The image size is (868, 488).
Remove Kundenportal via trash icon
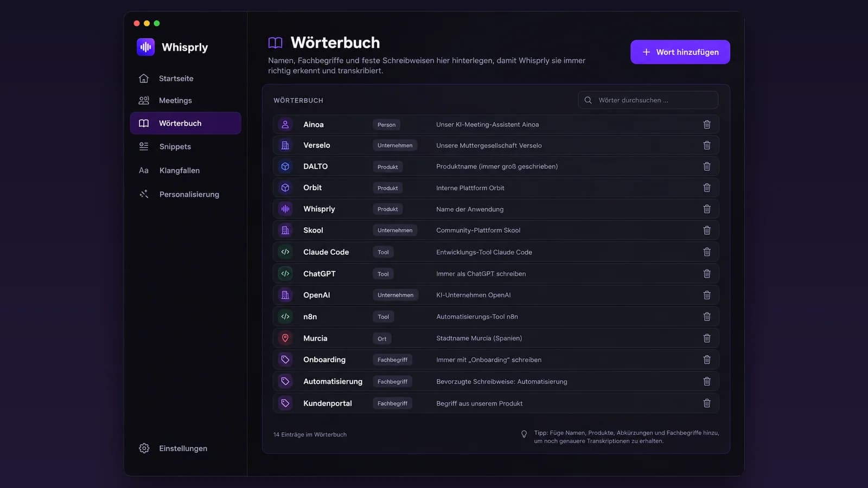coord(707,403)
